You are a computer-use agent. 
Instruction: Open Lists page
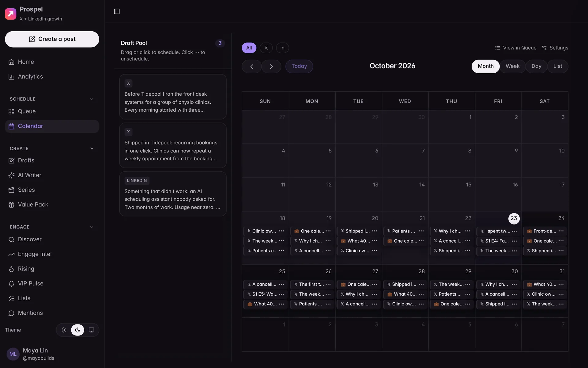pos(52,298)
